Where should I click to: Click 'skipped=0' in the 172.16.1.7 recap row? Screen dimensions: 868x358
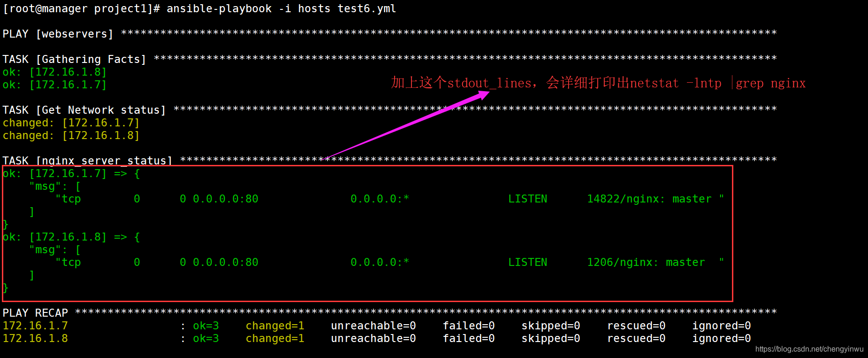551,326
